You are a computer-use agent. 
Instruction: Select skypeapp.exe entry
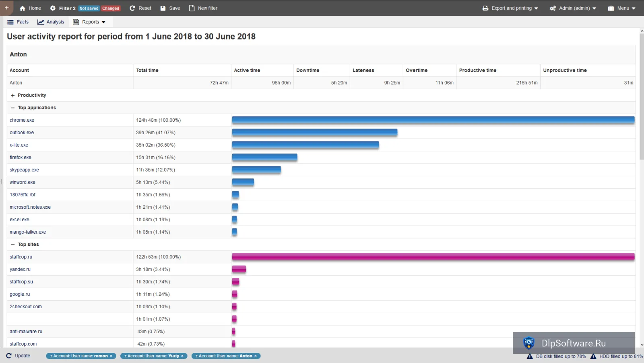click(x=24, y=170)
